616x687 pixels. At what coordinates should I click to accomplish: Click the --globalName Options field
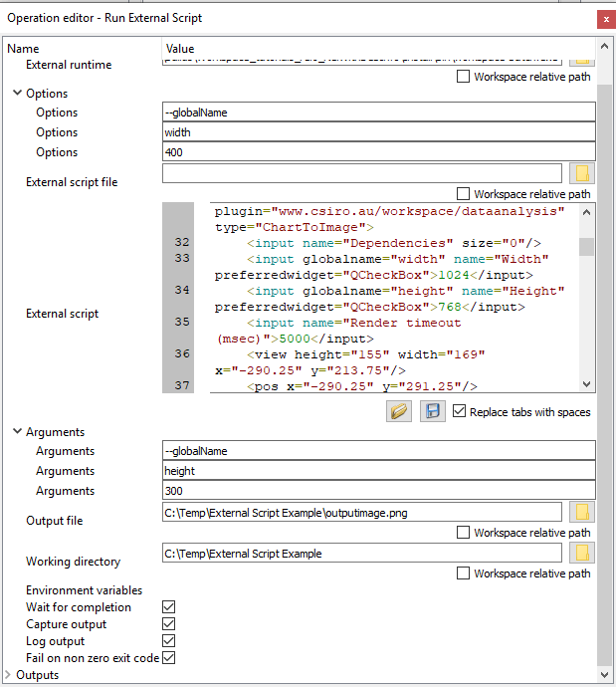379,113
